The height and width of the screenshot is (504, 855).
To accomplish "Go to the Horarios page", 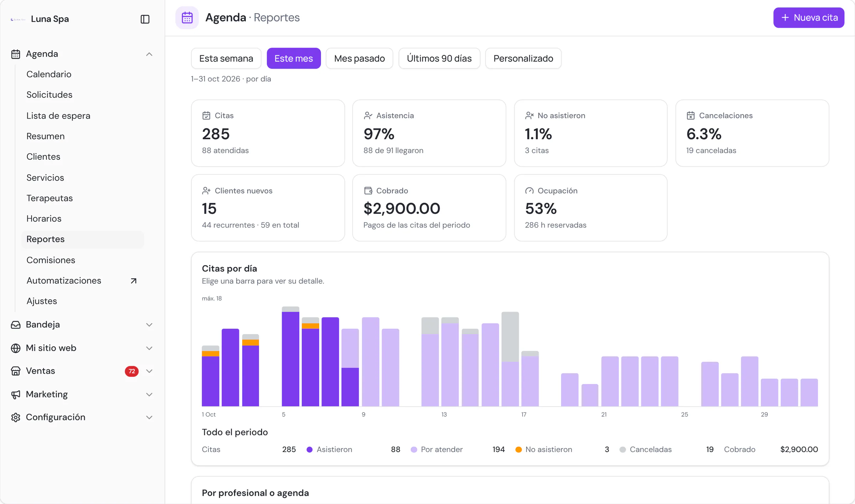I will (44, 219).
